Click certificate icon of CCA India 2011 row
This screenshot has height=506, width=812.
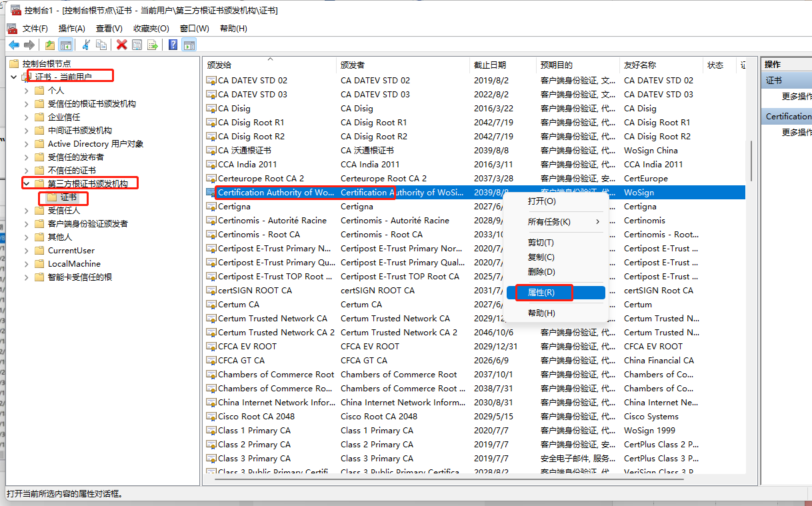coord(211,164)
